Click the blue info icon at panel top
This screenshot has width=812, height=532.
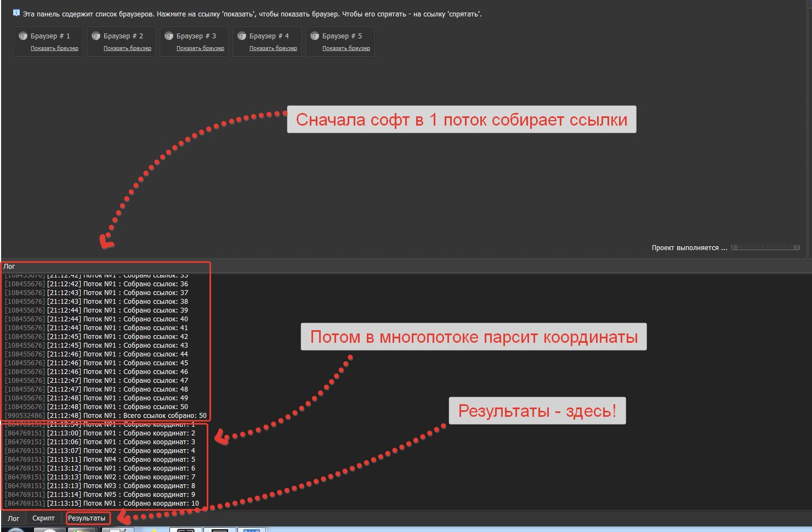(16, 13)
